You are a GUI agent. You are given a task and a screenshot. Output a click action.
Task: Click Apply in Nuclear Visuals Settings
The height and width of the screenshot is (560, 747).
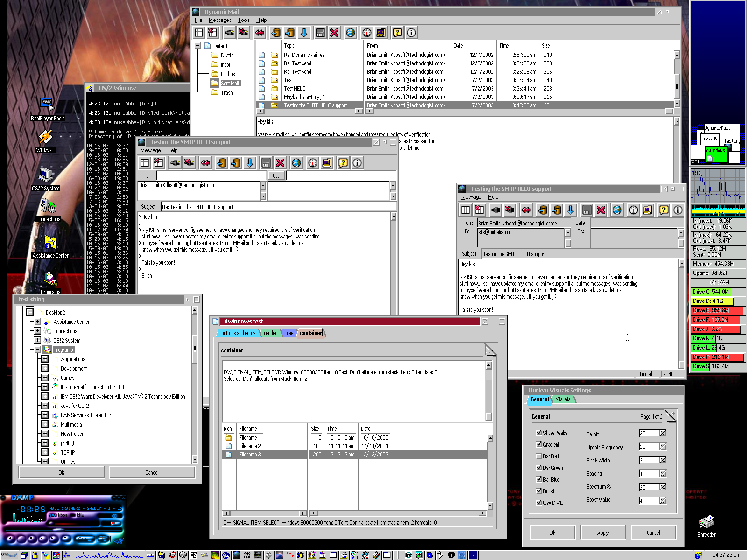pyautogui.click(x=603, y=532)
